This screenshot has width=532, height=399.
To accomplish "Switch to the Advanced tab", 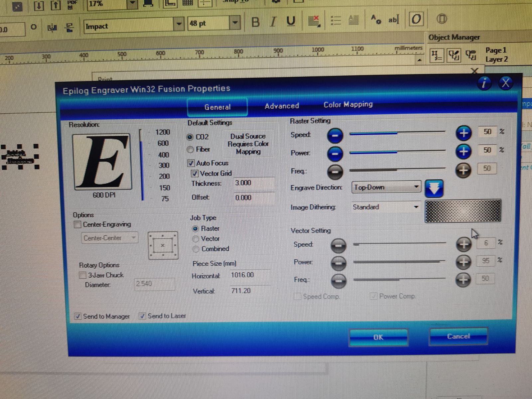I will coord(282,106).
